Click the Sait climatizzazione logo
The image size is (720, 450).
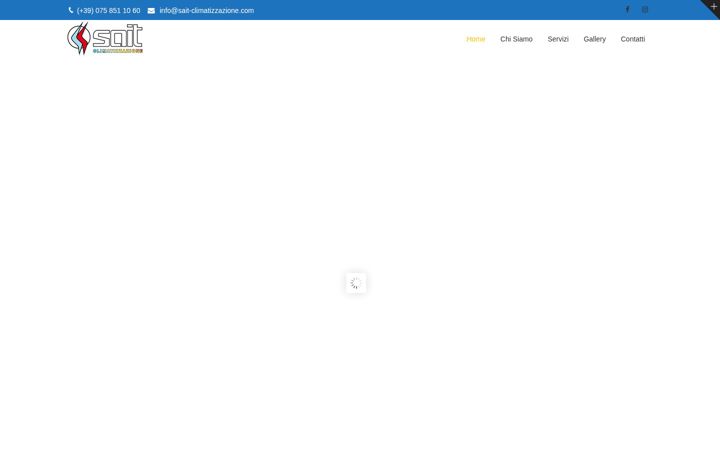coord(105,39)
